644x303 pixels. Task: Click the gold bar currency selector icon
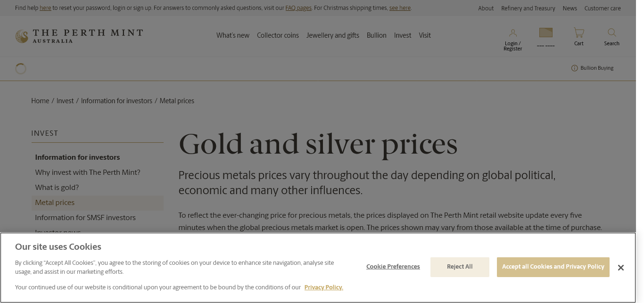tap(545, 33)
